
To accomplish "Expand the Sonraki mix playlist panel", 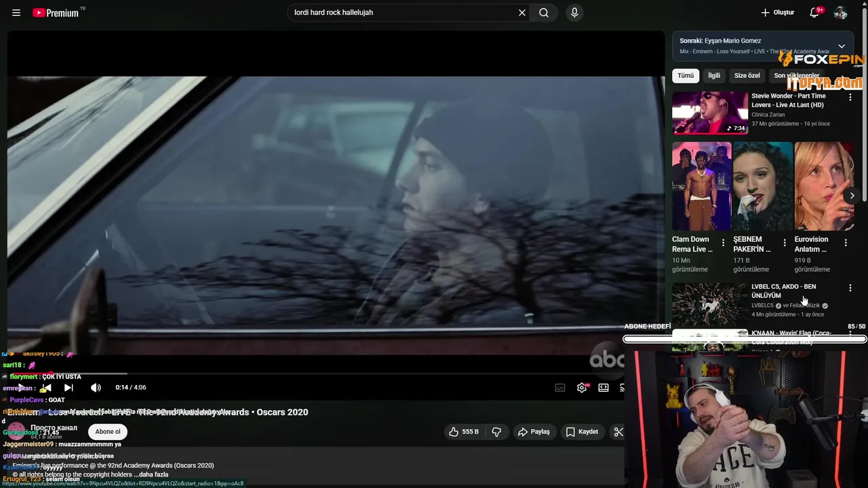I will click(x=842, y=46).
